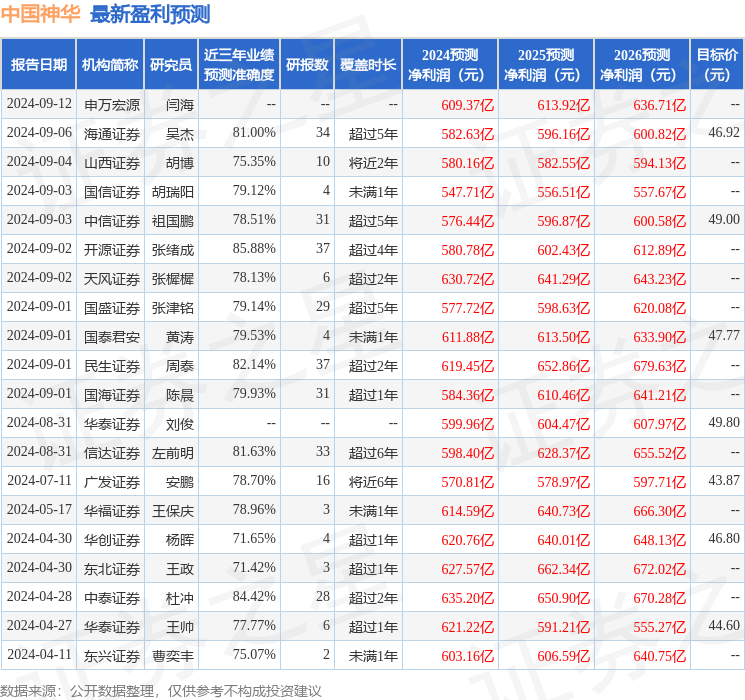Click the 山西证券 institution cell
The image size is (745, 700).
coord(112,163)
